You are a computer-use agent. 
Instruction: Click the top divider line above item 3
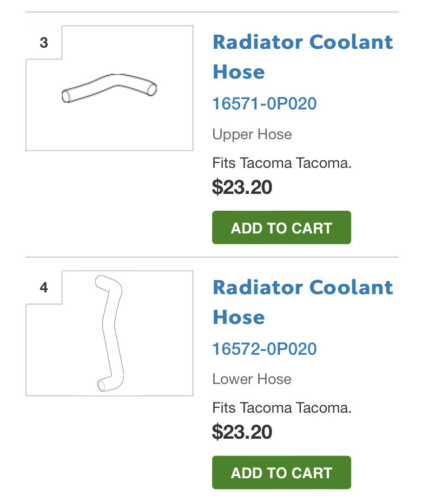(x=212, y=12)
